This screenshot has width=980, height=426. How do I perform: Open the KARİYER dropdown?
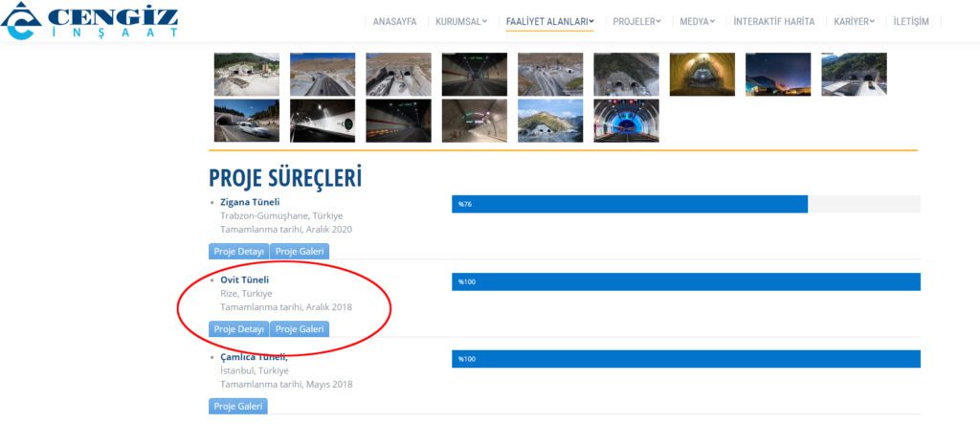pyautogui.click(x=854, y=21)
